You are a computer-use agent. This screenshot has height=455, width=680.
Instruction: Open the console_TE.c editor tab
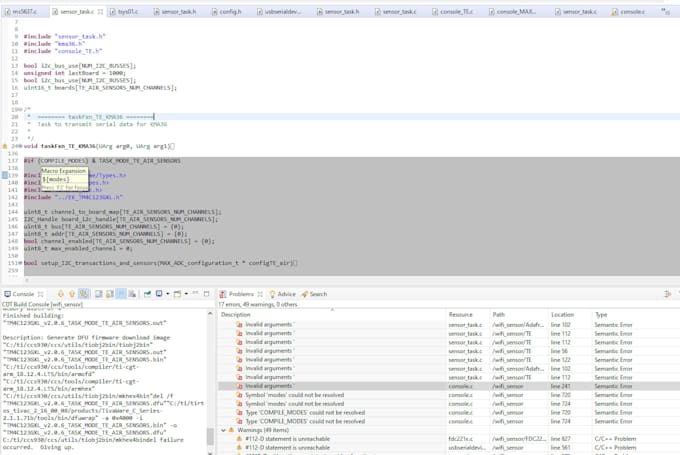pyautogui.click(x=453, y=12)
